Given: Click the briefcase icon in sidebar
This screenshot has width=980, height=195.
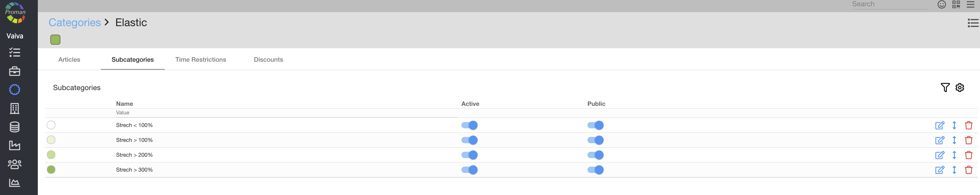Looking at the screenshot, I should point(14,71).
